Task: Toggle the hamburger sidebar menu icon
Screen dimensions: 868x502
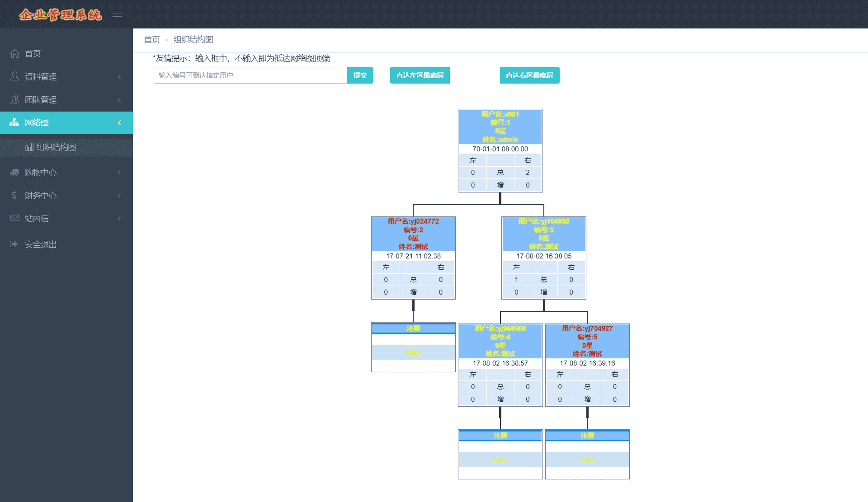Action: pyautogui.click(x=117, y=14)
